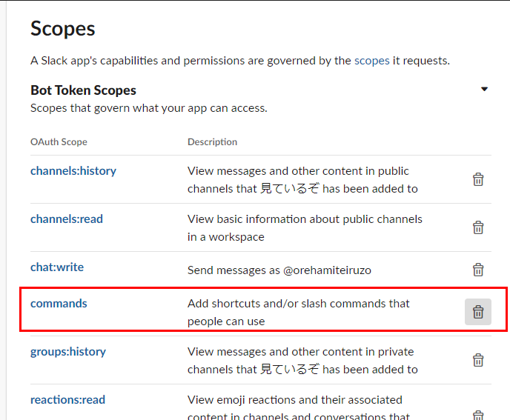Open the channels:read scope link
The image size is (510, 420).
point(67,219)
